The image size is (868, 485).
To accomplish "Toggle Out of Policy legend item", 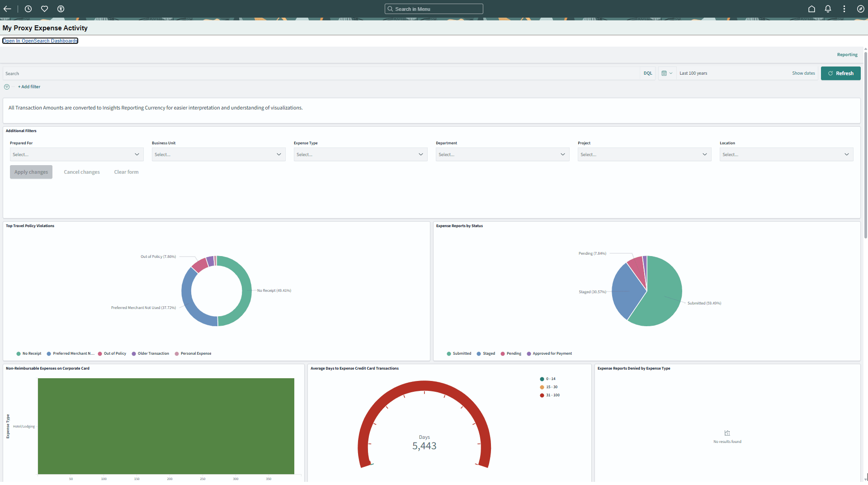I will [112, 353].
